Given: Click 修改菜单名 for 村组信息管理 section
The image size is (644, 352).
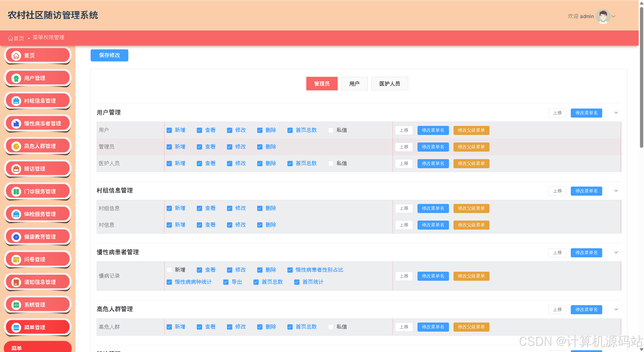Looking at the screenshot, I should click(586, 191).
